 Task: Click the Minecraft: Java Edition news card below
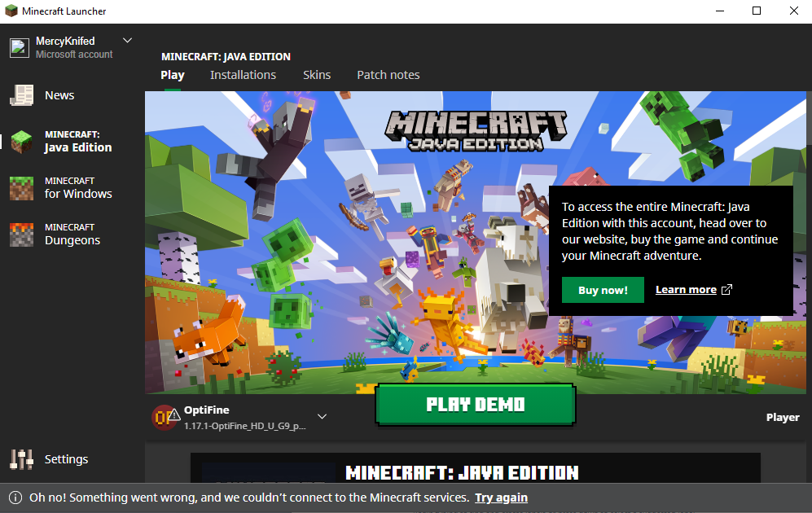pyautogui.click(x=476, y=468)
